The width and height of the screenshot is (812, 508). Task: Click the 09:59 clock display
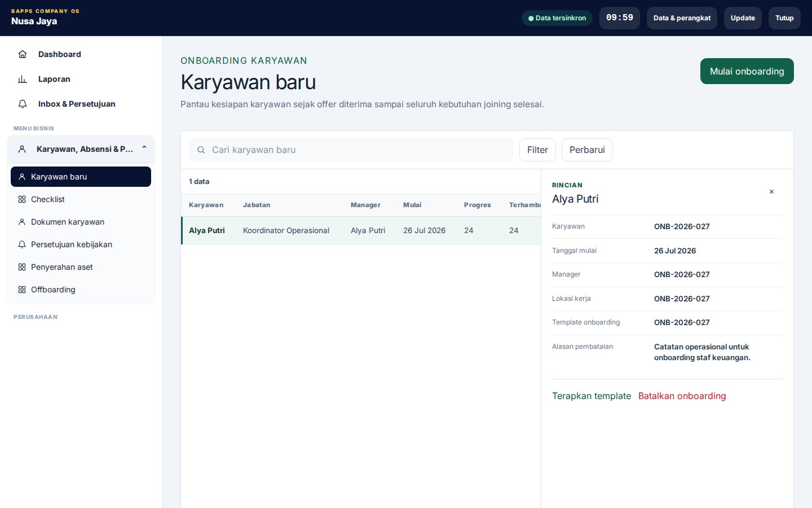(620, 18)
